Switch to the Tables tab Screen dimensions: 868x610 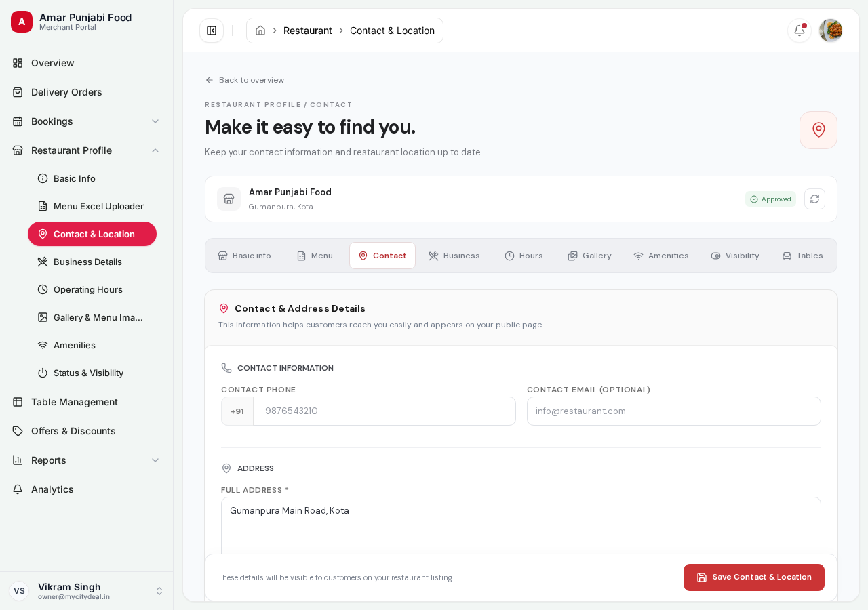click(x=802, y=256)
